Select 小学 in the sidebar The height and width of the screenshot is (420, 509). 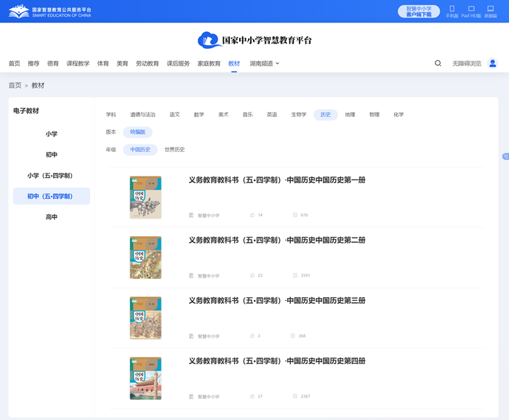pos(52,134)
